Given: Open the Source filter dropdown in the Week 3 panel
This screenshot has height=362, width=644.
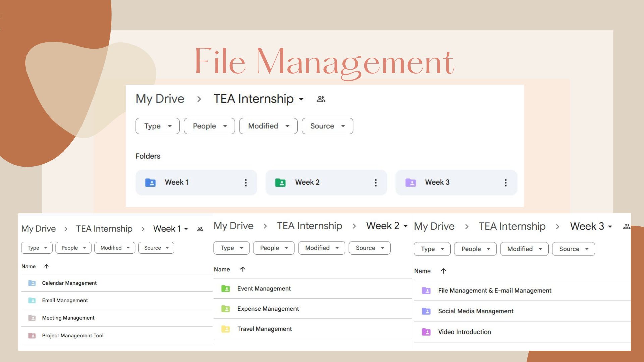Looking at the screenshot, I should pos(573,249).
